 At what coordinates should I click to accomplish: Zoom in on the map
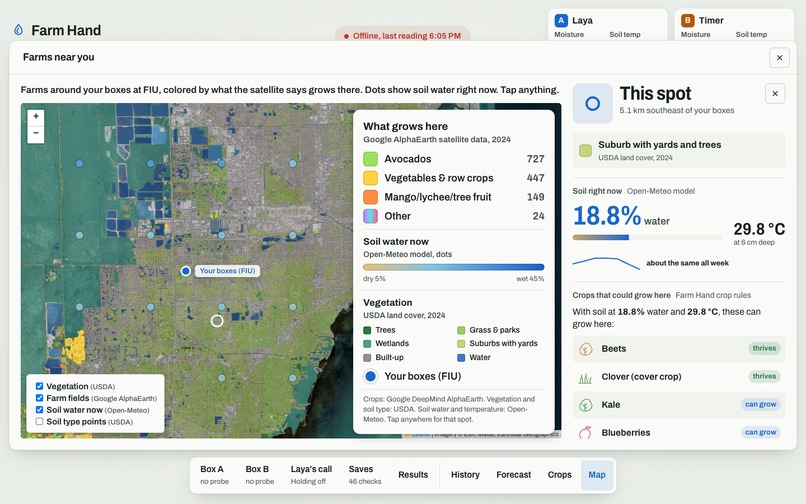(36, 117)
